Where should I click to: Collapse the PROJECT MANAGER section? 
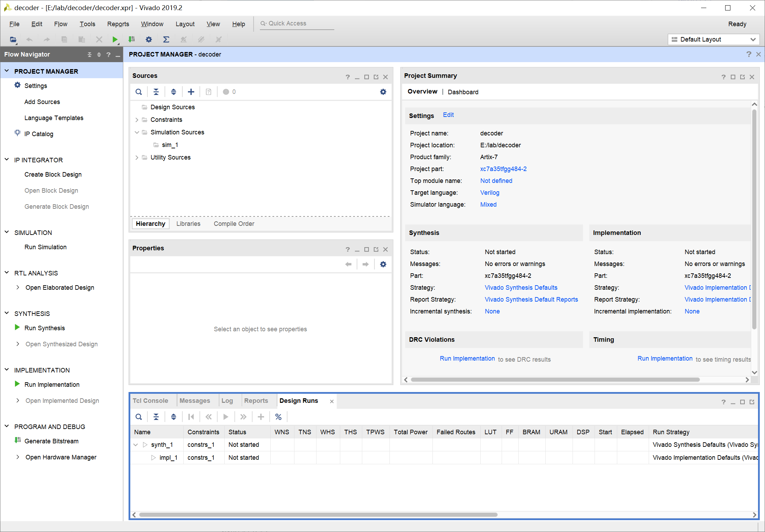click(x=7, y=71)
